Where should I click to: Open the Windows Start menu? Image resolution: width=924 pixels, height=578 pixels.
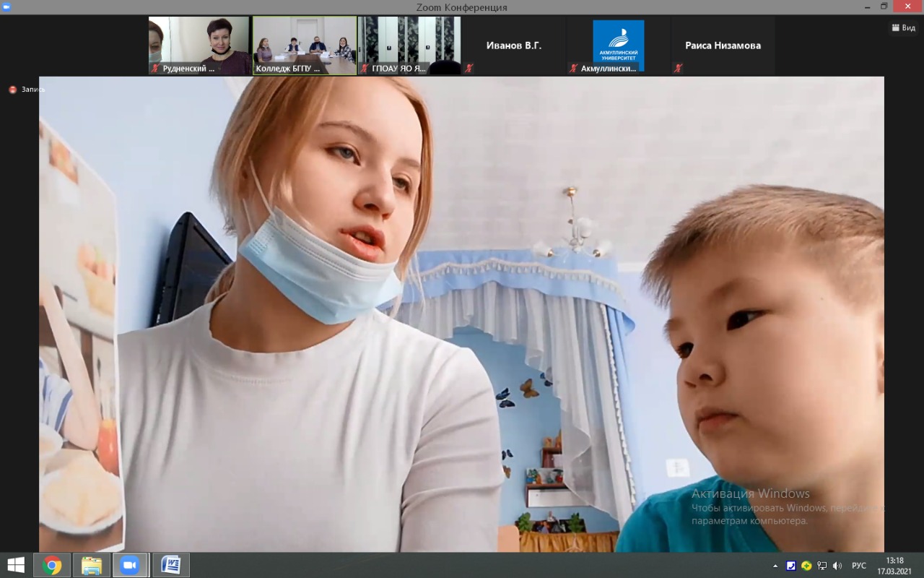click(16, 564)
